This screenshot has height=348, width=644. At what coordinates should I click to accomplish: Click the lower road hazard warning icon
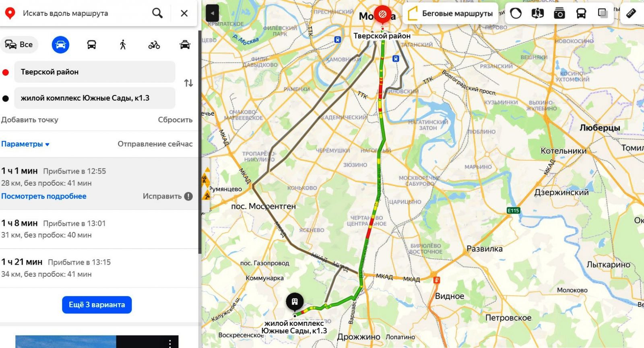click(x=206, y=195)
